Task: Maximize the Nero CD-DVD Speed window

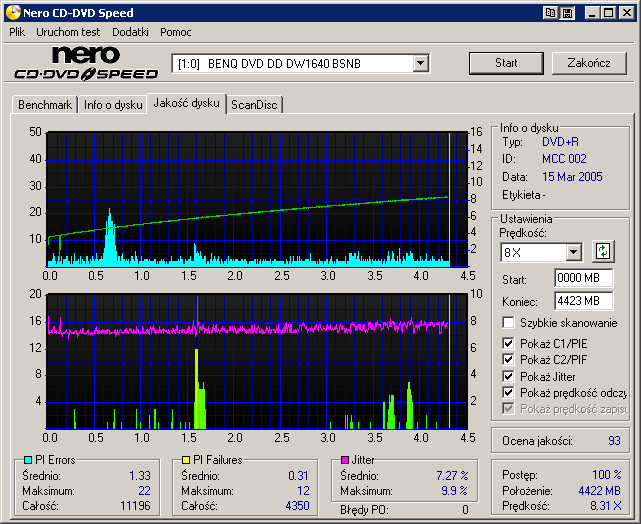Action: coord(609,13)
